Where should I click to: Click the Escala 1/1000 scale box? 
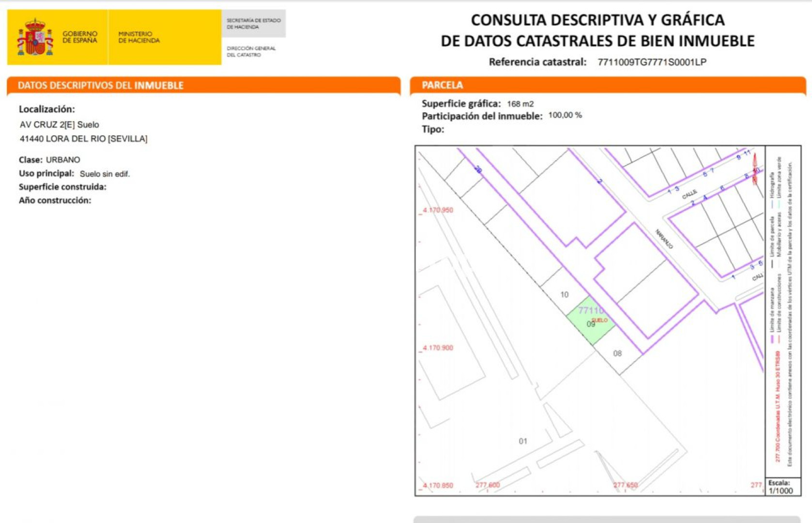781,487
